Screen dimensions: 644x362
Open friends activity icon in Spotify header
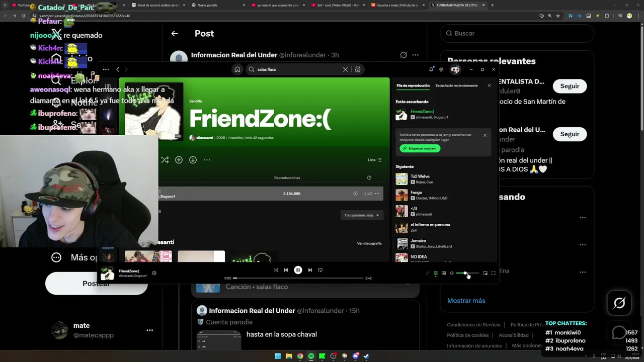441,69
